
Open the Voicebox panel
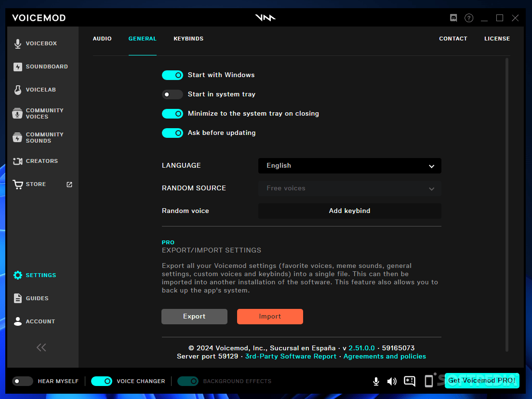[x=42, y=43]
